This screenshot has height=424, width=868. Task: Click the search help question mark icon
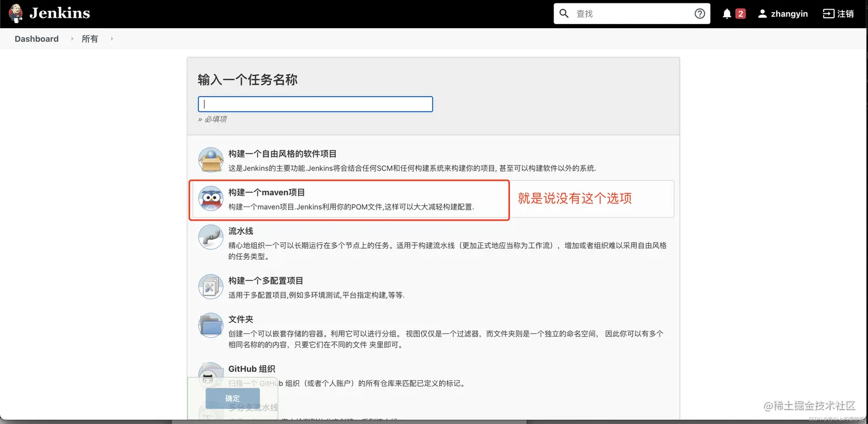point(699,13)
